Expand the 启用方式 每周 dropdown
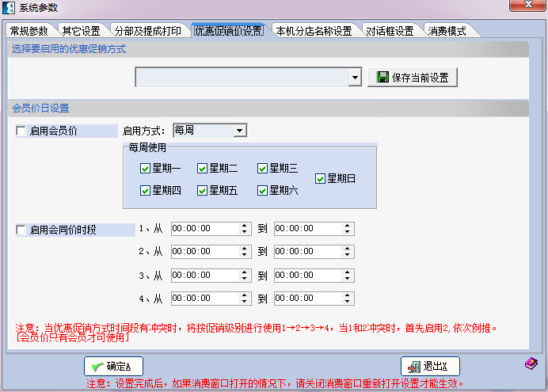 (240, 131)
